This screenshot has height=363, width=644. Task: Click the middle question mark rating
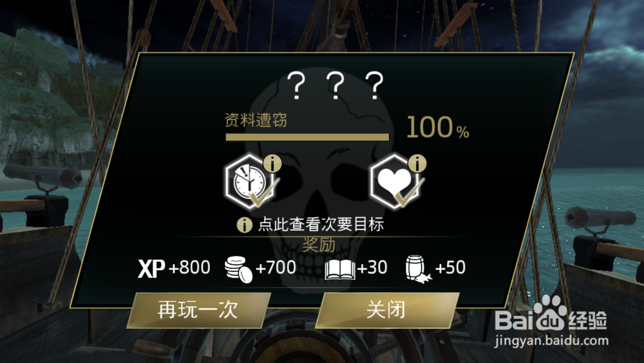tap(336, 86)
